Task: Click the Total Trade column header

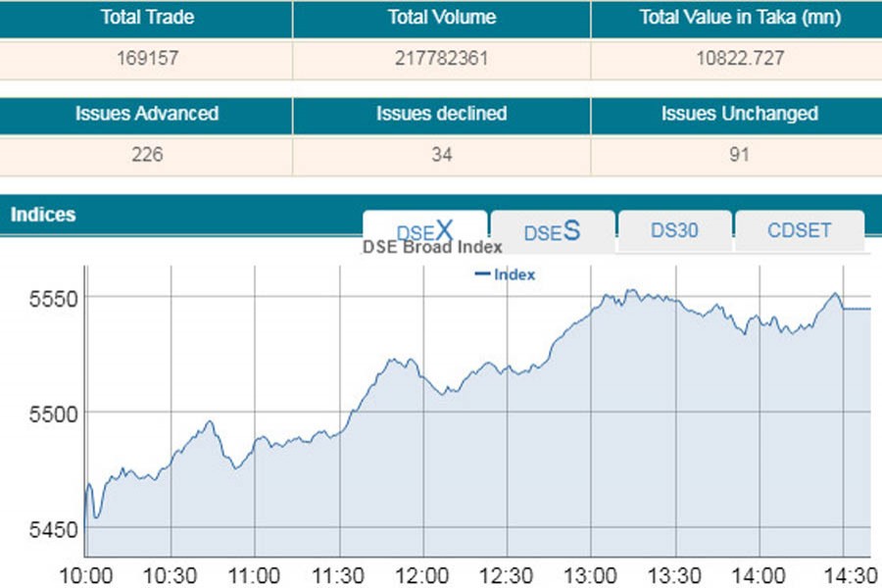Action: [146, 18]
